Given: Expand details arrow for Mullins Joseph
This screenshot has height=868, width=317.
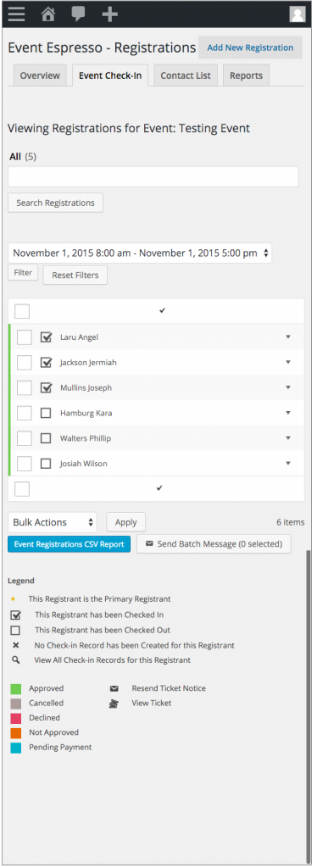Looking at the screenshot, I should (x=287, y=387).
